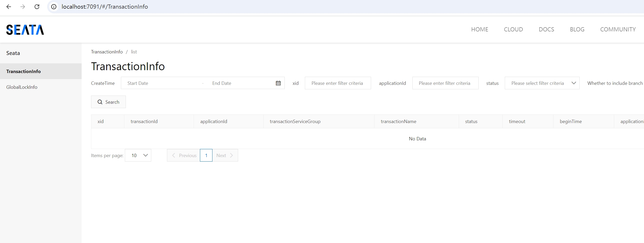
Task: Go to HOME in top navigation
Action: pyautogui.click(x=479, y=29)
